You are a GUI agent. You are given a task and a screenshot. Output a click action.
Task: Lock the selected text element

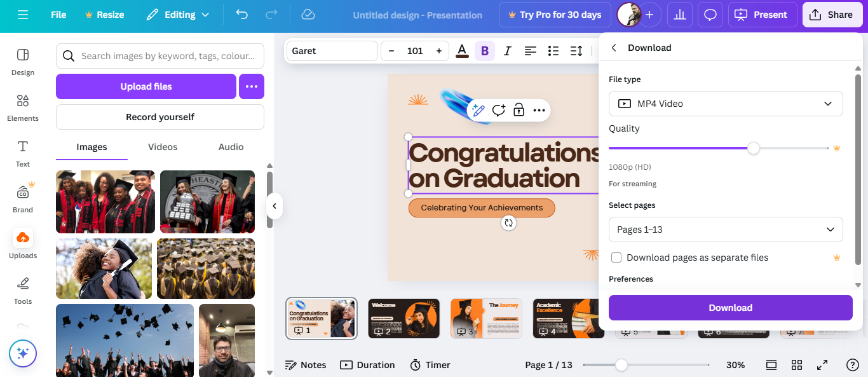pyautogui.click(x=519, y=110)
